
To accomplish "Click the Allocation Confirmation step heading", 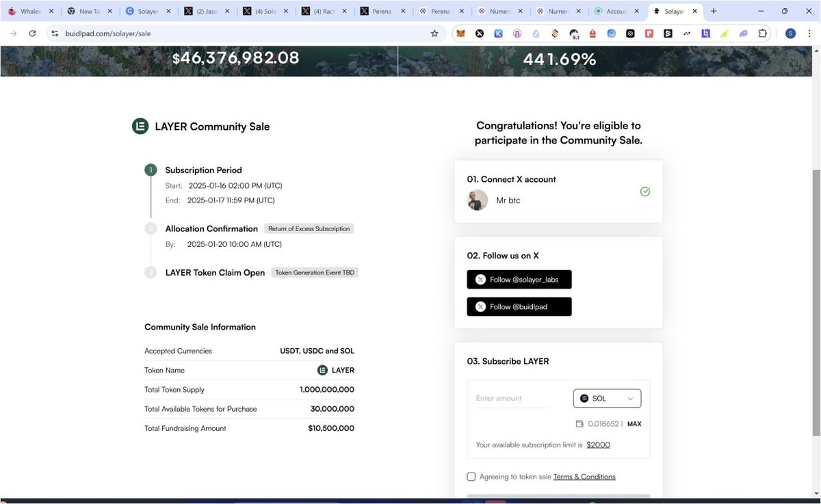I will tap(211, 228).
